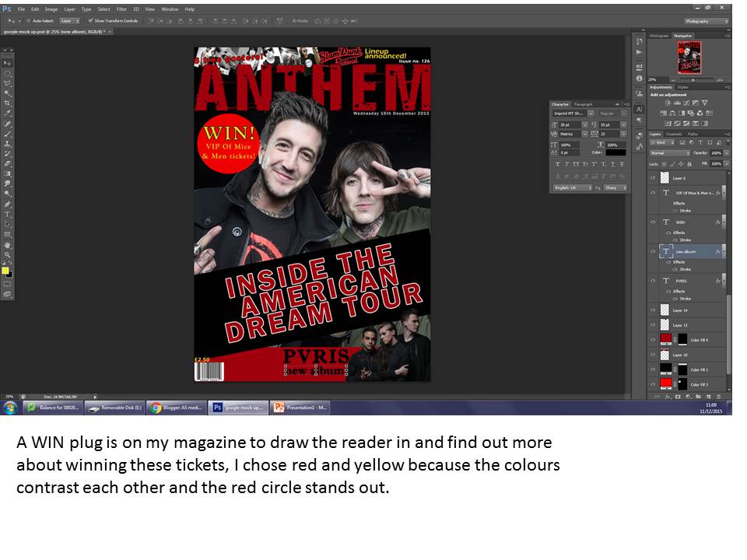Select the Pen tool
747x560 pixels.
(7, 205)
